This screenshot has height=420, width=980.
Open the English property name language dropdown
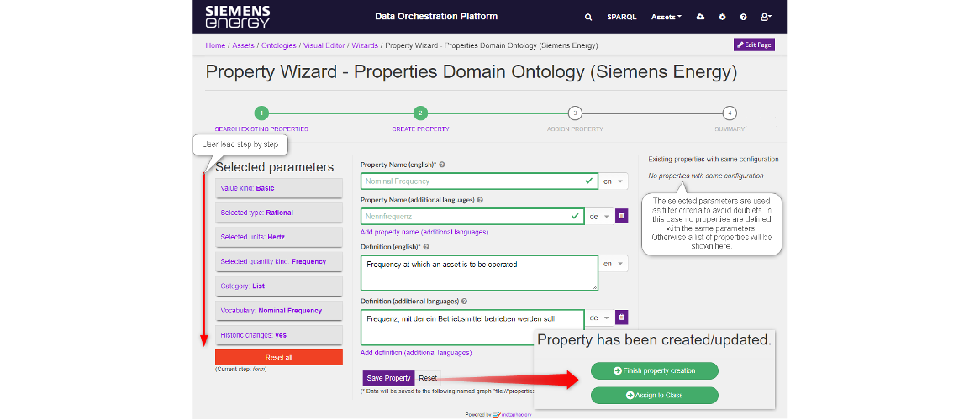pyautogui.click(x=614, y=181)
